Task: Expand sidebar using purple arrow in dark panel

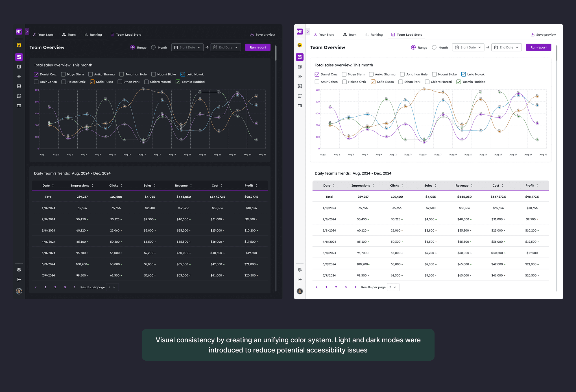Action: point(27,32)
